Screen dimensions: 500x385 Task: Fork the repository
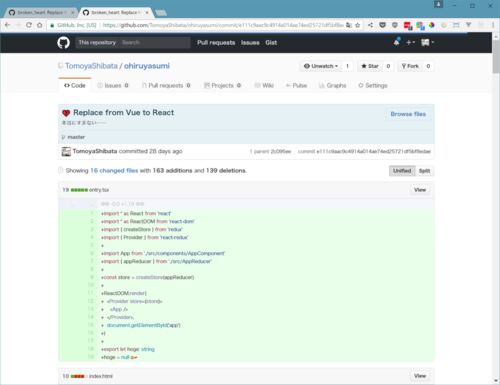click(410, 66)
